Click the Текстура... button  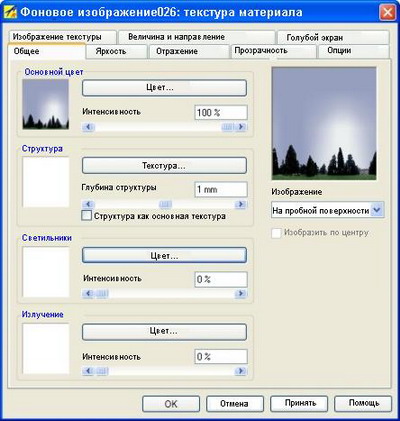tap(164, 166)
